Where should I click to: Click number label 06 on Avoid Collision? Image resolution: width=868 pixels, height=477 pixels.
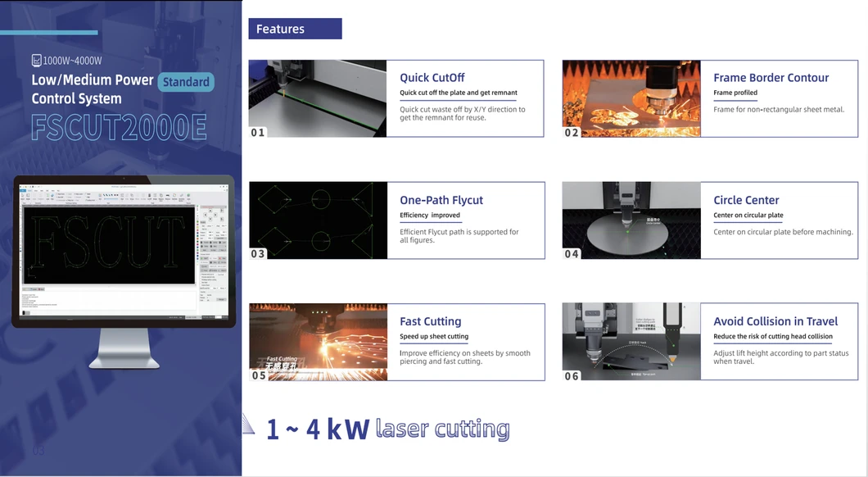click(x=572, y=375)
